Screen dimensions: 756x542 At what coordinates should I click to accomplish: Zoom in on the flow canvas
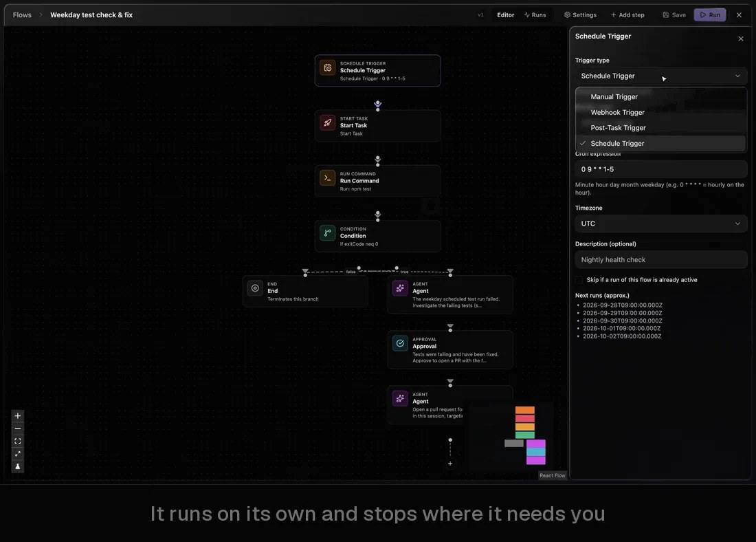(x=17, y=416)
